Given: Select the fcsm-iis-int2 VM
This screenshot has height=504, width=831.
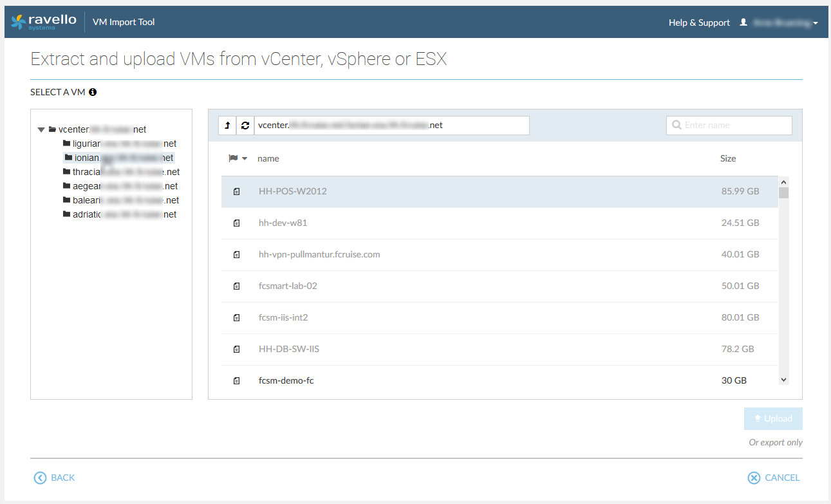Looking at the screenshot, I should [x=500, y=318].
